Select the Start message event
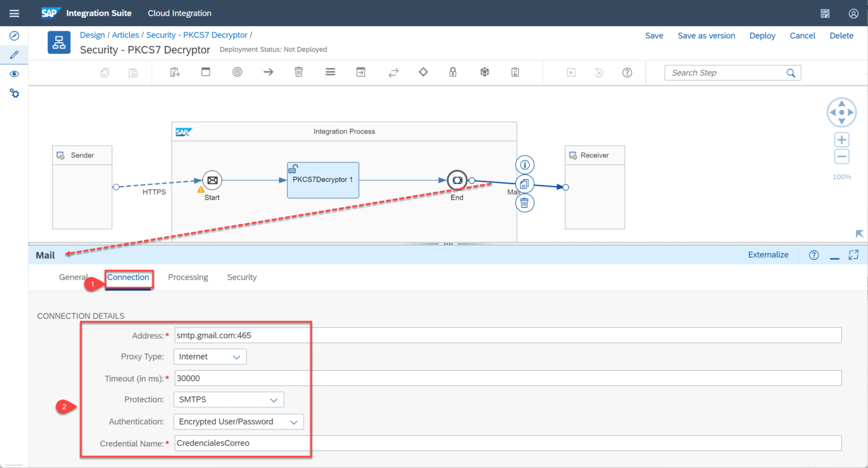This screenshot has height=468, width=868. (212, 180)
